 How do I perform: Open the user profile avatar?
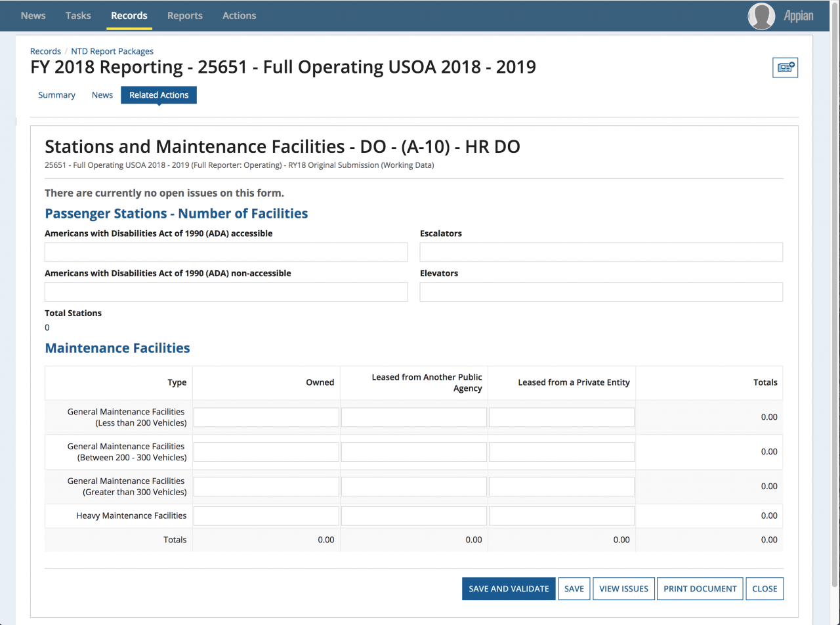[x=761, y=16]
